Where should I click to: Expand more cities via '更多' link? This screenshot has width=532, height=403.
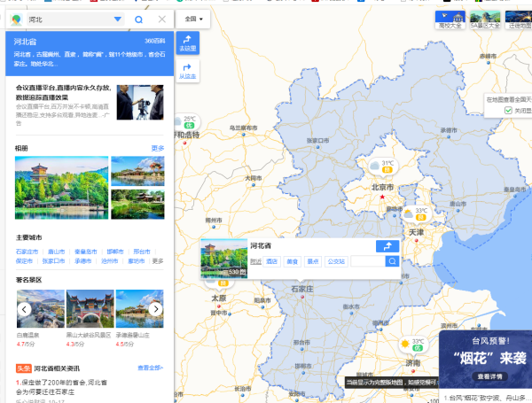[158, 261]
